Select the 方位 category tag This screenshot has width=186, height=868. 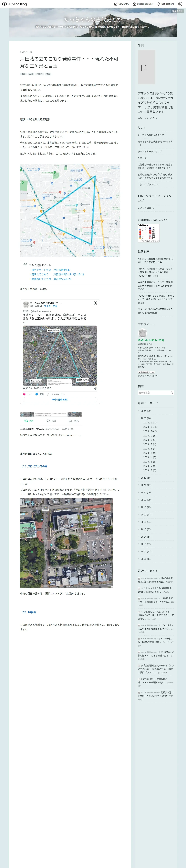[31, 74]
